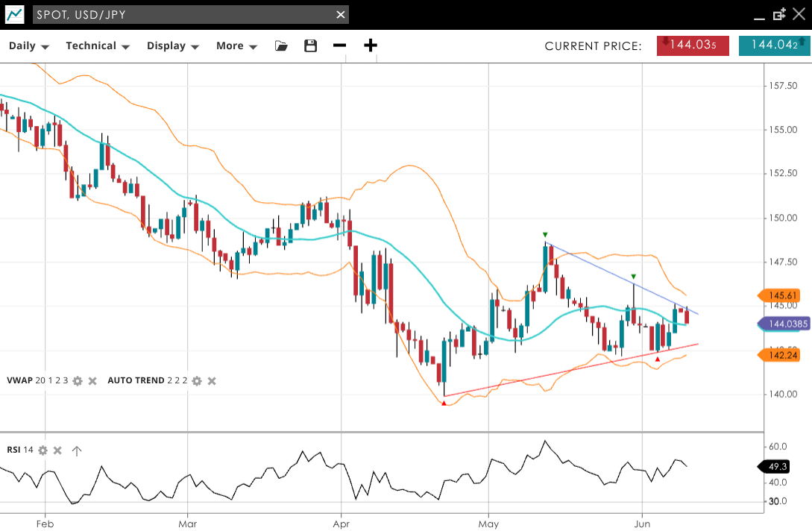Open RSI 14 settings gear
This screenshot has height=531, width=812.
click(x=43, y=450)
